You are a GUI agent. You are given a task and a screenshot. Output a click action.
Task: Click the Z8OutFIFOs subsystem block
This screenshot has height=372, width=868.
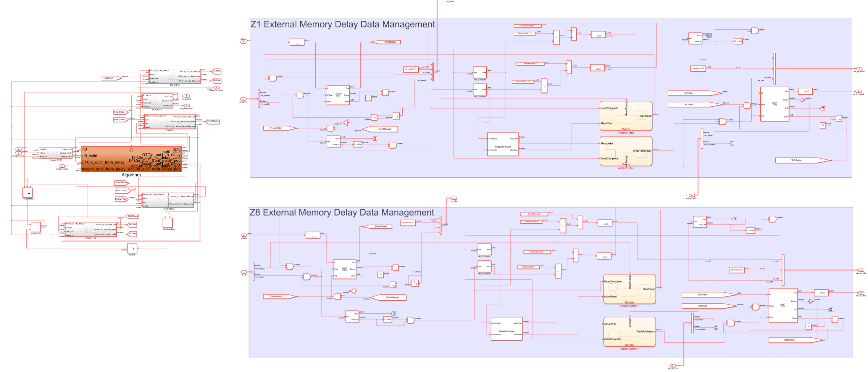[175, 76]
